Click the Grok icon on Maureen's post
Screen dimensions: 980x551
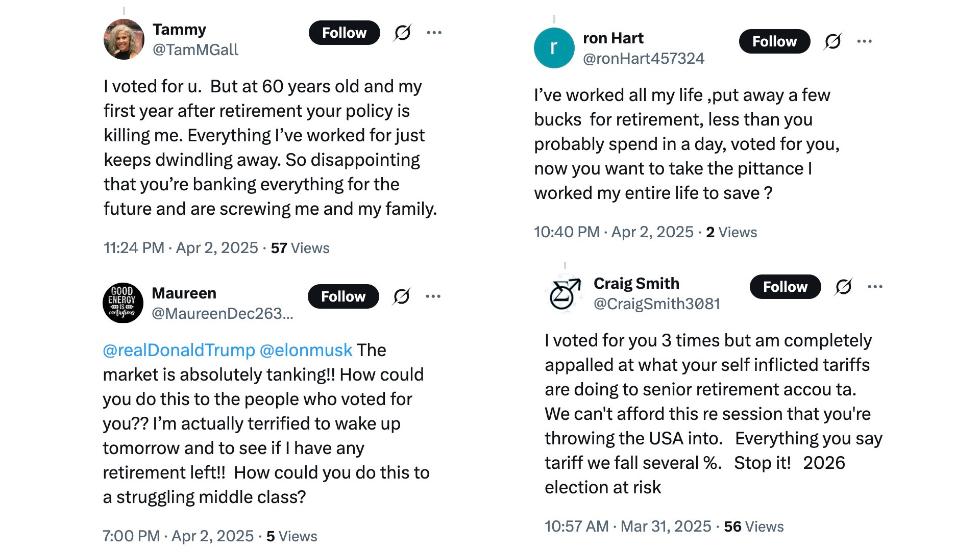point(402,296)
